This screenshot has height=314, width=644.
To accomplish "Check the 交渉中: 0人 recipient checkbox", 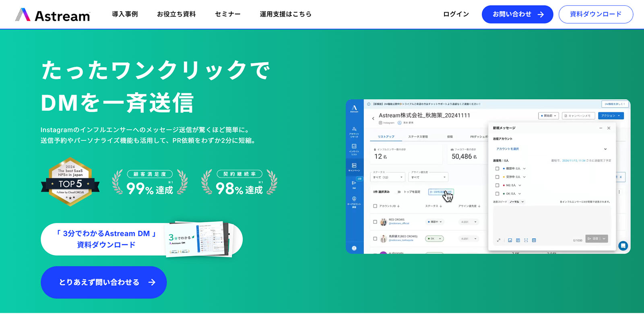I will tap(497, 177).
